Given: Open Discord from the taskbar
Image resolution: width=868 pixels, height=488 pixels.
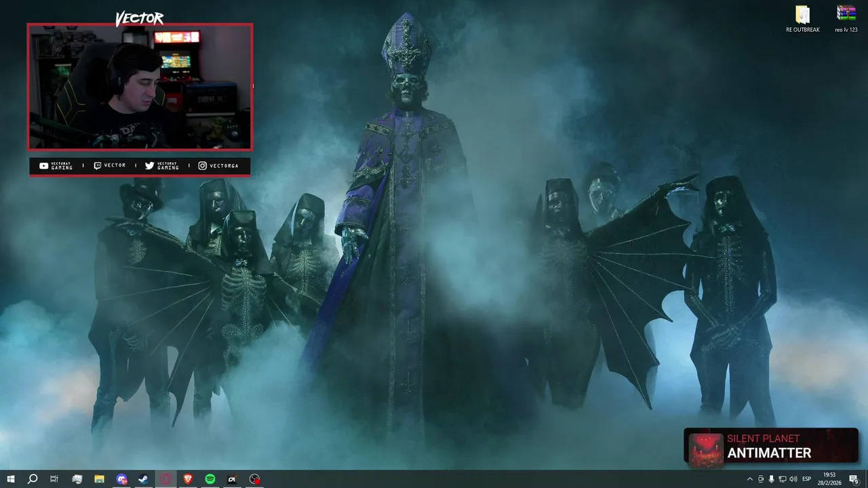Looking at the screenshot, I should [x=121, y=479].
